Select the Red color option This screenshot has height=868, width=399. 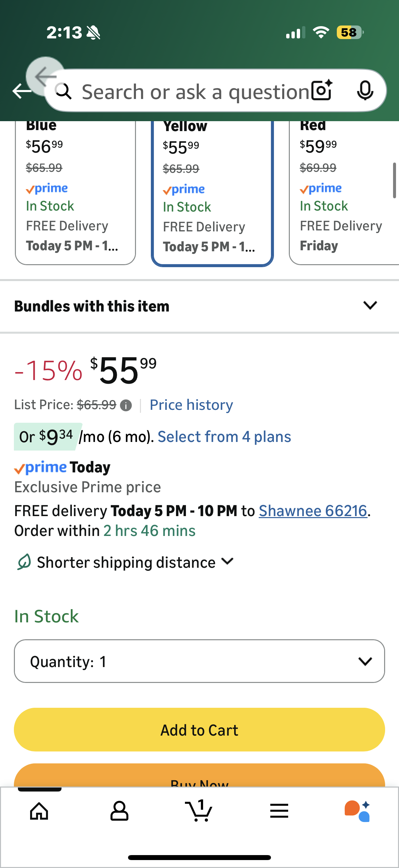(343, 192)
